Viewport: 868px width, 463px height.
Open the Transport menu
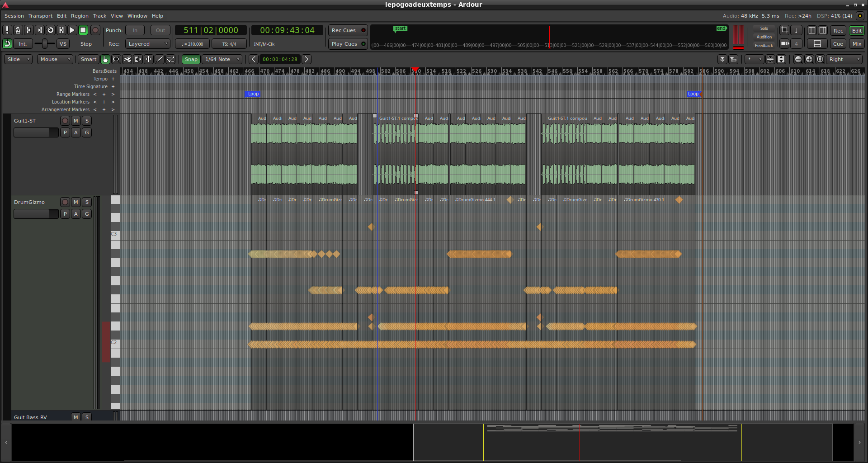click(40, 16)
